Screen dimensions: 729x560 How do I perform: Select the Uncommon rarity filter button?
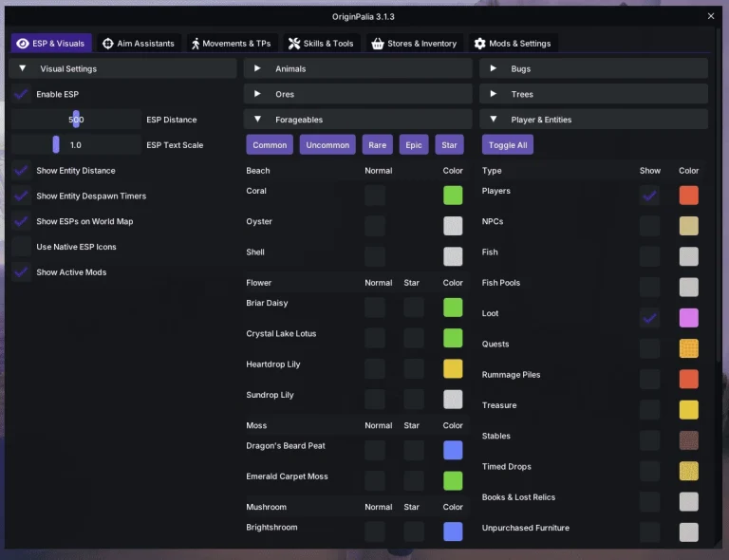pos(327,145)
